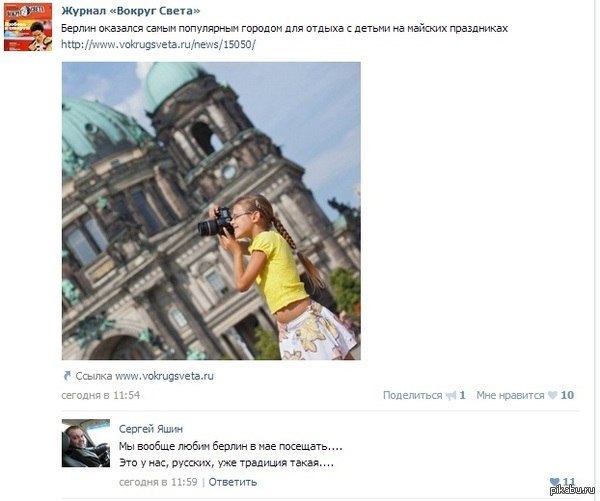The width and height of the screenshot is (600, 501).
Task: View the share count number 1
Action: tap(462, 395)
